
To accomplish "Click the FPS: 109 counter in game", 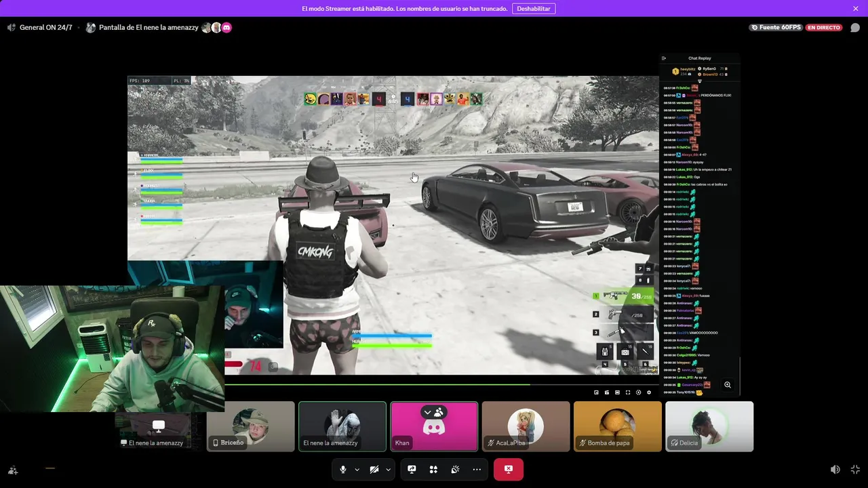I will tap(140, 81).
